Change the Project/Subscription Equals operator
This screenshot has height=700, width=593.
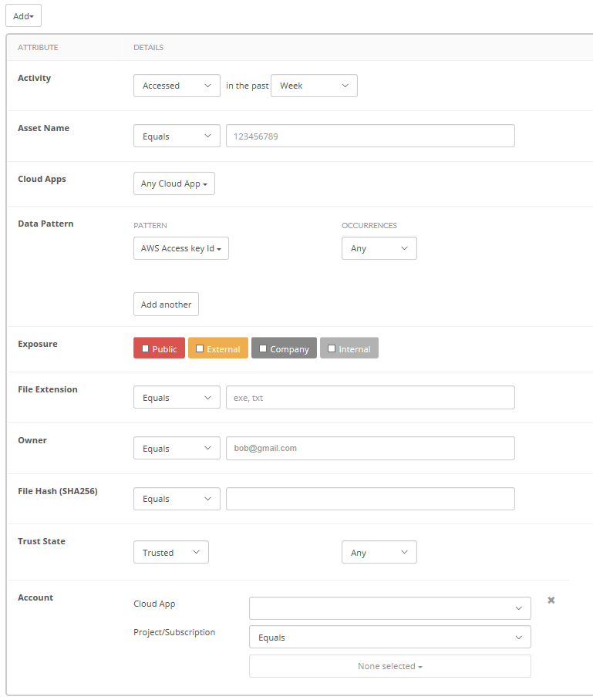(389, 638)
